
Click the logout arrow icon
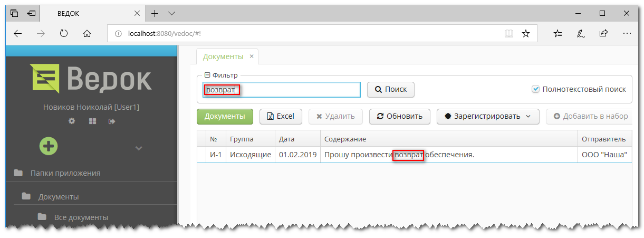112,121
